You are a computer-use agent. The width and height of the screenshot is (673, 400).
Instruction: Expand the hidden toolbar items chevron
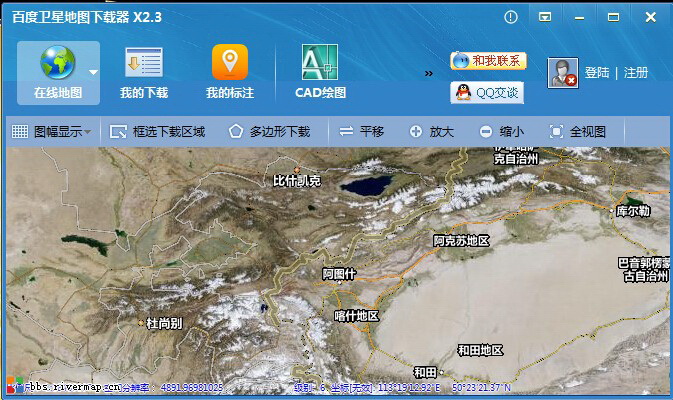pyautogui.click(x=428, y=73)
